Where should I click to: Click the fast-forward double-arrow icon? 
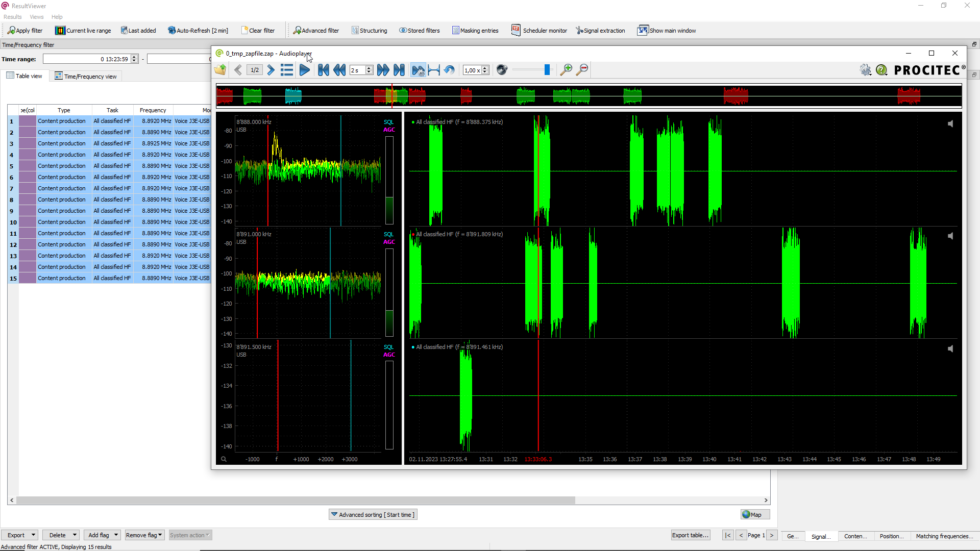coord(383,70)
